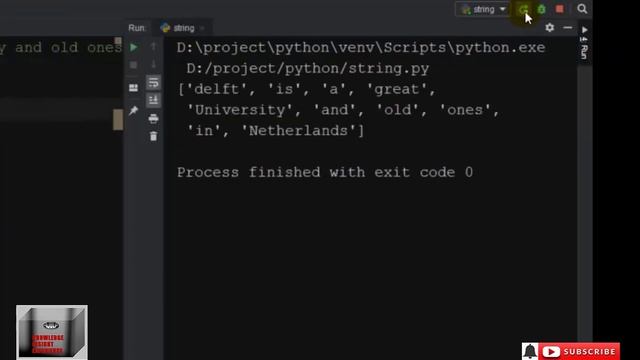Screen dimensions: 640x360
Task: Hide the Run panel with minimize dash
Action: tap(568, 27)
